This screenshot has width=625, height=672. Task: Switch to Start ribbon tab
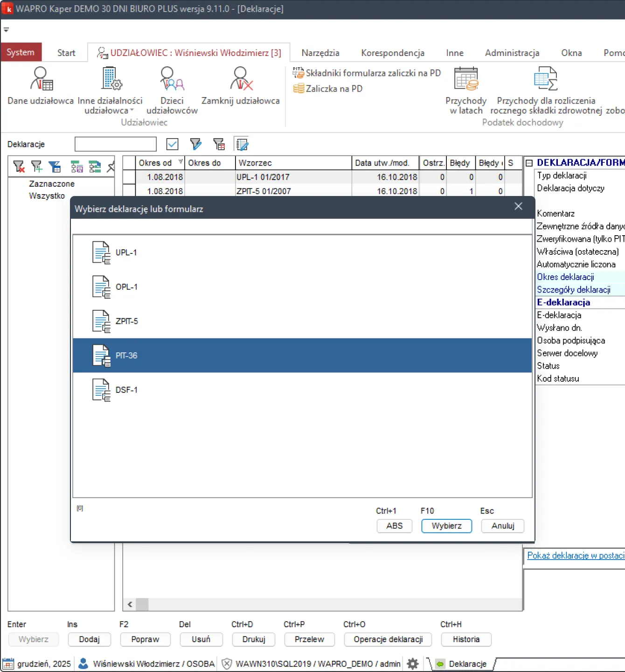(66, 53)
